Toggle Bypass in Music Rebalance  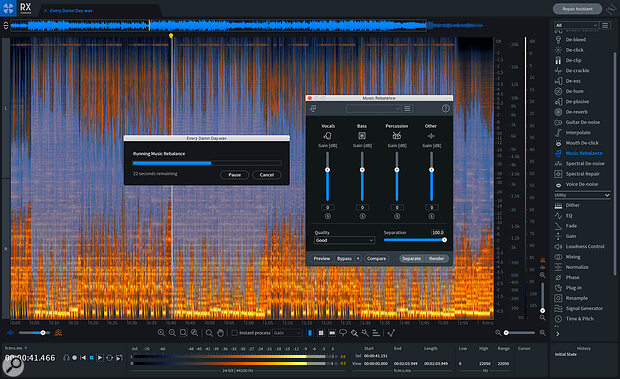344,258
